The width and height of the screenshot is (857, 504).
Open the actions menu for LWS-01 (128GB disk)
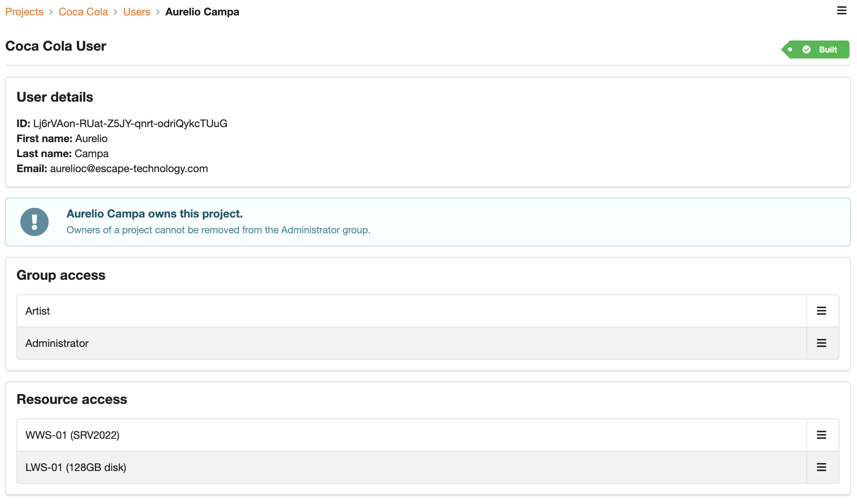pyautogui.click(x=821, y=467)
